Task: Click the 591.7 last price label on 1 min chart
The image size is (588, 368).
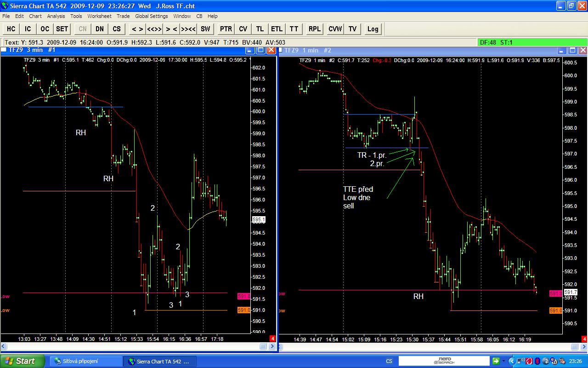Action: point(570,293)
